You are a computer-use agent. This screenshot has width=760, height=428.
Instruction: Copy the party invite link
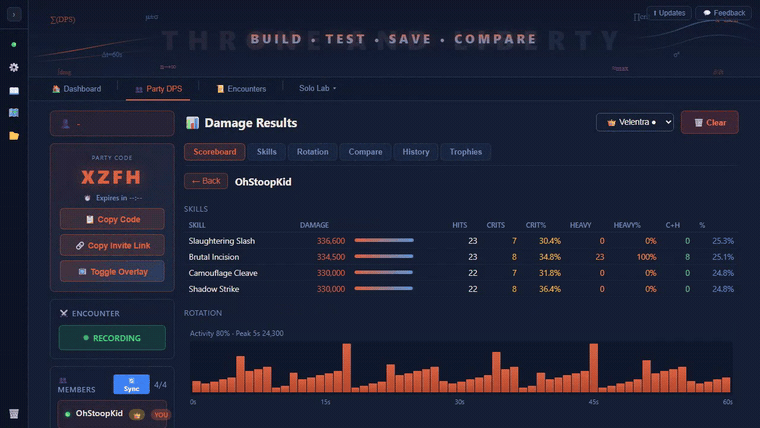(112, 245)
